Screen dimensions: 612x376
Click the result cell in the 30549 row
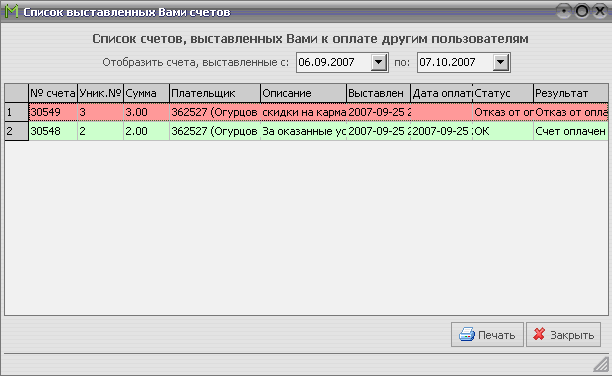(571, 112)
